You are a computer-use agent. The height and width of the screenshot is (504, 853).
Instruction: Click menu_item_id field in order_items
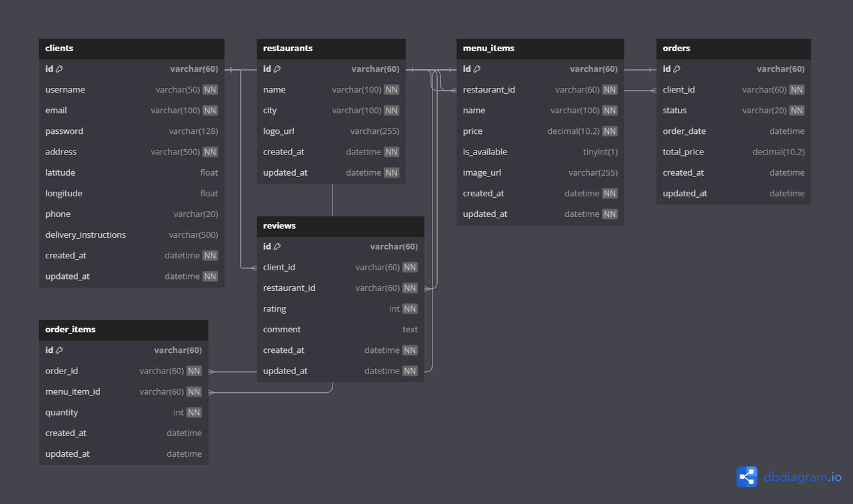coord(123,391)
